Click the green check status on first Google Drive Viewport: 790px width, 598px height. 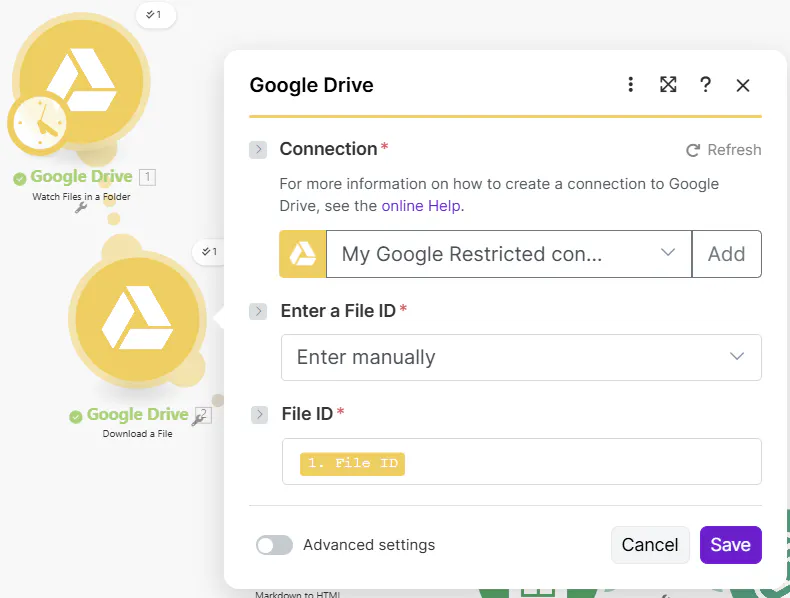click(x=20, y=178)
